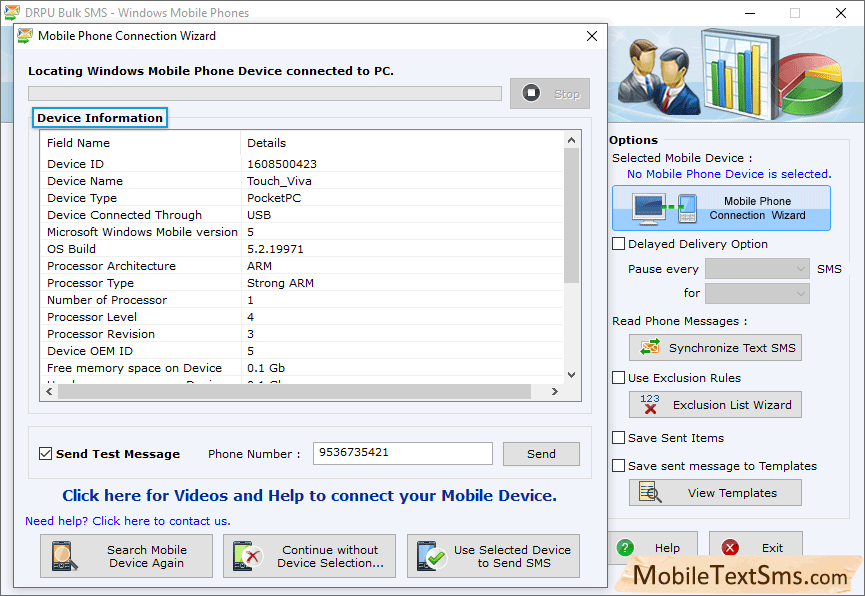Click the Synchronize Text SMS envelope icon

(x=650, y=348)
